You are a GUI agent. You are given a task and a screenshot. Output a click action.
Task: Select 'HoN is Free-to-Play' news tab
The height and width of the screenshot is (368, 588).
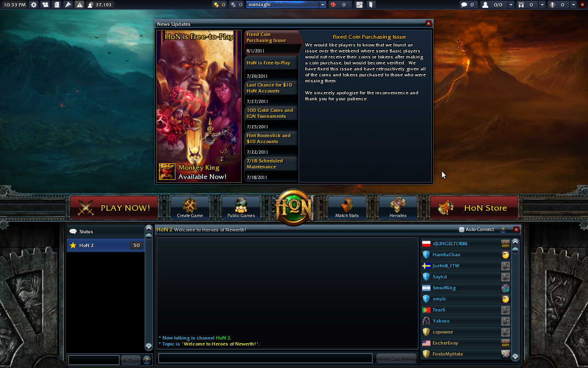tap(271, 68)
